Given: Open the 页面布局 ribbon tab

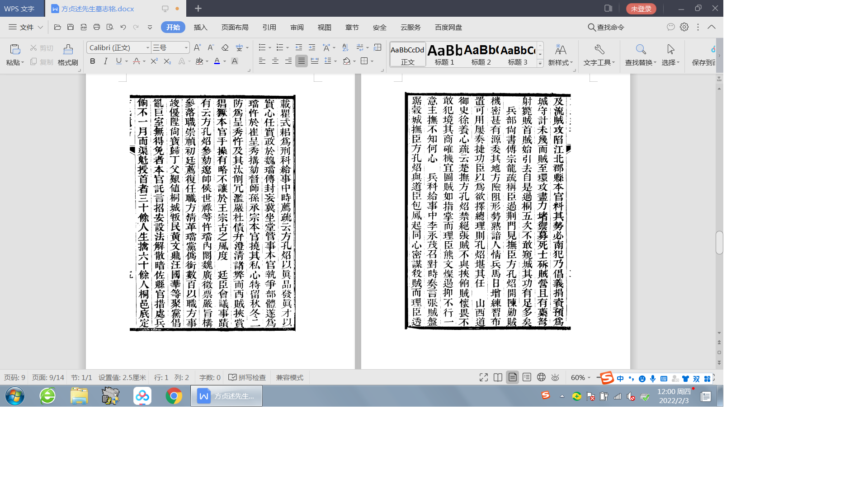Looking at the screenshot, I should 235,27.
